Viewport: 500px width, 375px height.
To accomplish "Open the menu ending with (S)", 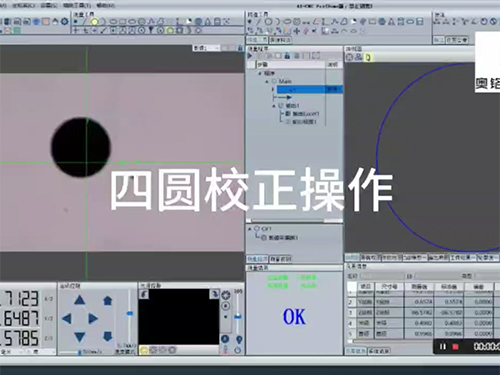I will pyautogui.click(x=49, y=5).
